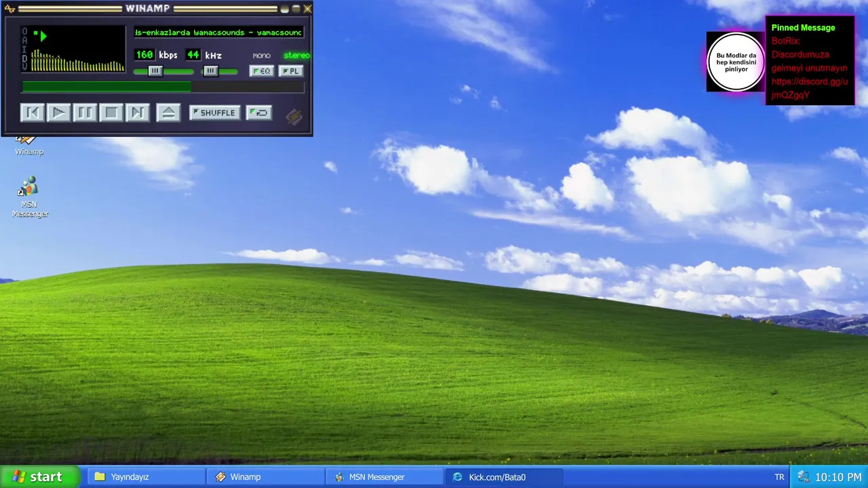Select the MSN Messenger desktop icon
The height and width of the screenshot is (488, 868).
point(30,197)
